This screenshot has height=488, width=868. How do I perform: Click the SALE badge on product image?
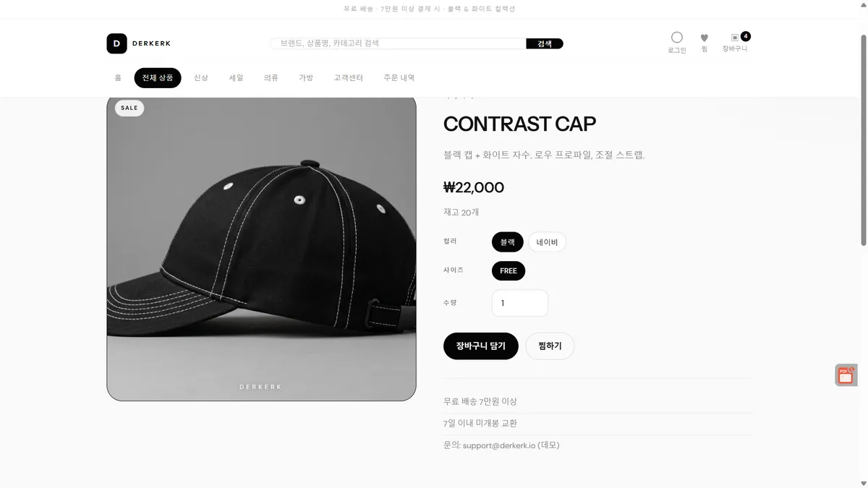point(129,108)
